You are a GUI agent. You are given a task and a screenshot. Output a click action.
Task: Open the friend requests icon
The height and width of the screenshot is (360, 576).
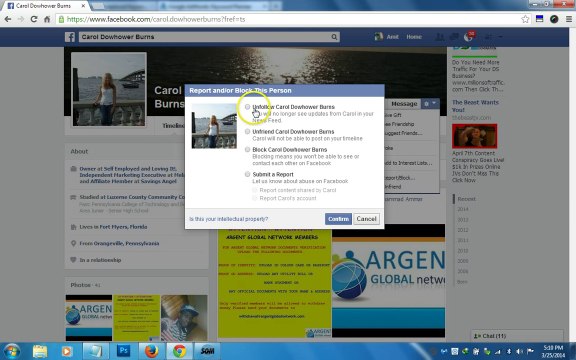tap(439, 37)
